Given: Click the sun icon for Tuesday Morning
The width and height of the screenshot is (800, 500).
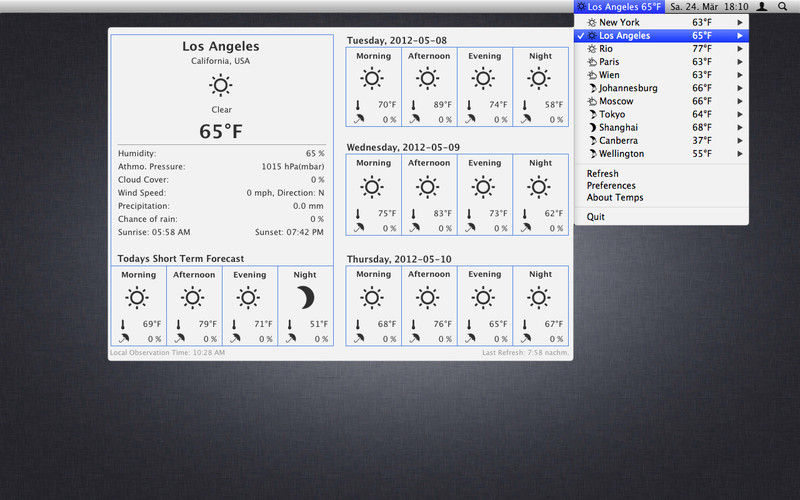Looking at the screenshot, I should click(x=373, y=79).
